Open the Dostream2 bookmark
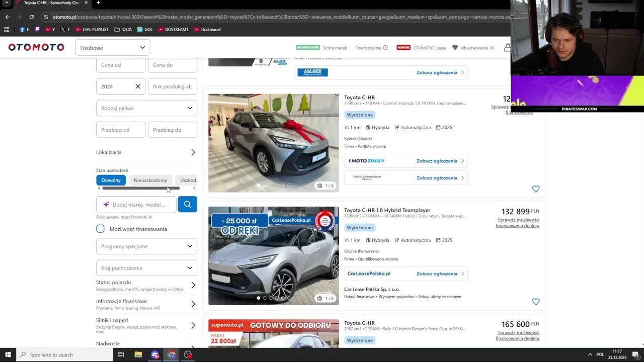 [x=207, y=29]
